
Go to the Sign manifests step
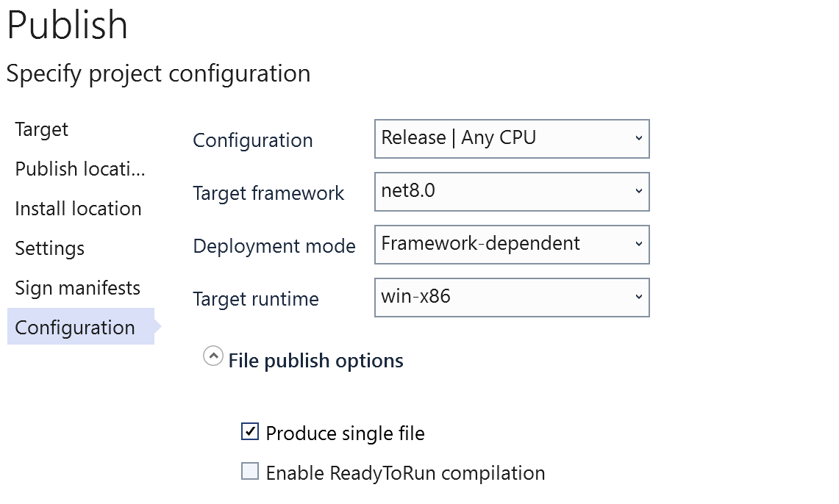(x=77, y=288)
